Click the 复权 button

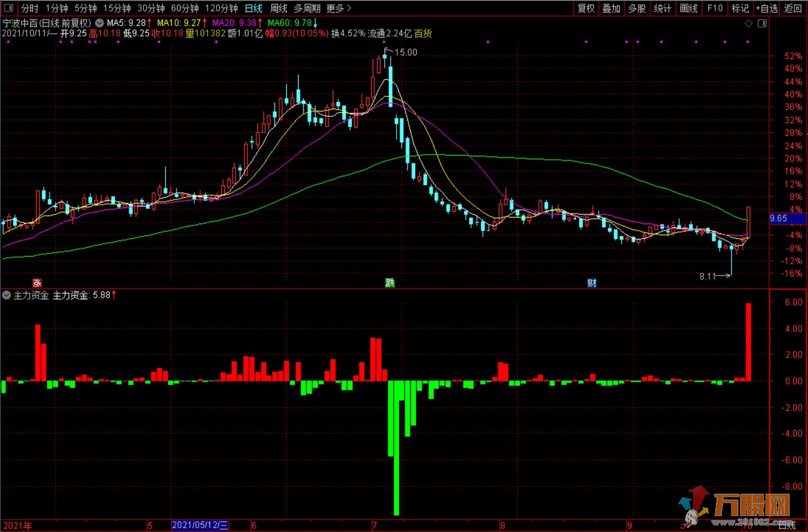click(x=586, y=8)
